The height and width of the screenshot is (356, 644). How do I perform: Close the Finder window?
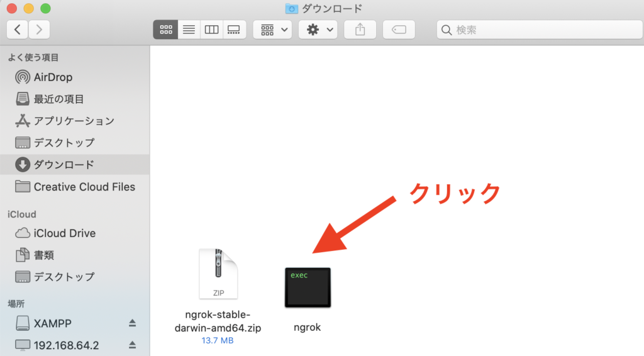[x=12, y=8]
